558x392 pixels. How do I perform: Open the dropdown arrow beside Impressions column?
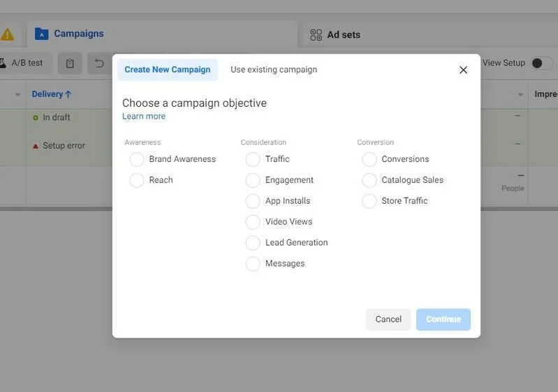click(520, 95)
